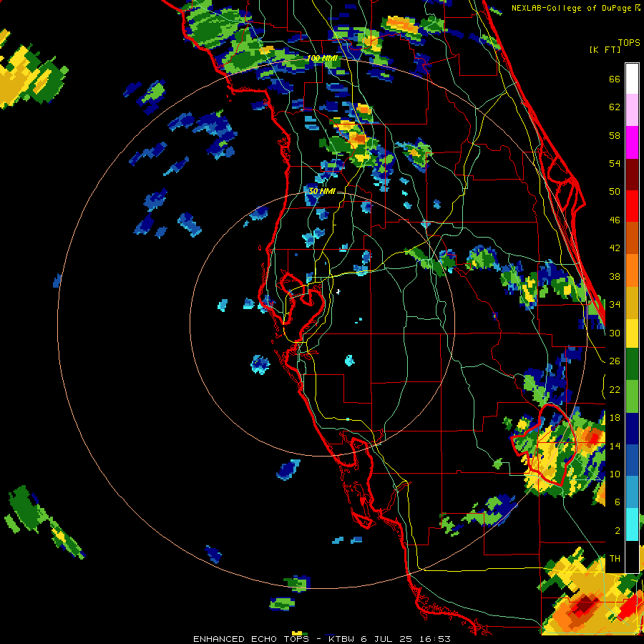Click the '22' legend value
This screenshot has width=644, height=644.
tap(615, 390)
